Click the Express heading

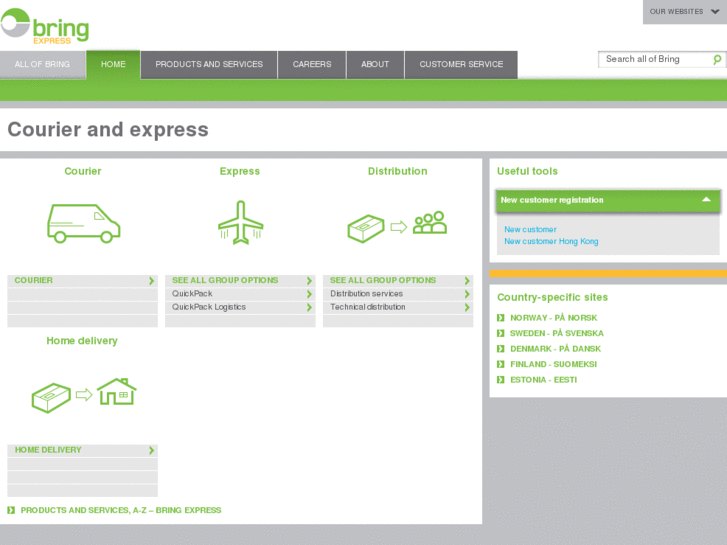(240, 171)
